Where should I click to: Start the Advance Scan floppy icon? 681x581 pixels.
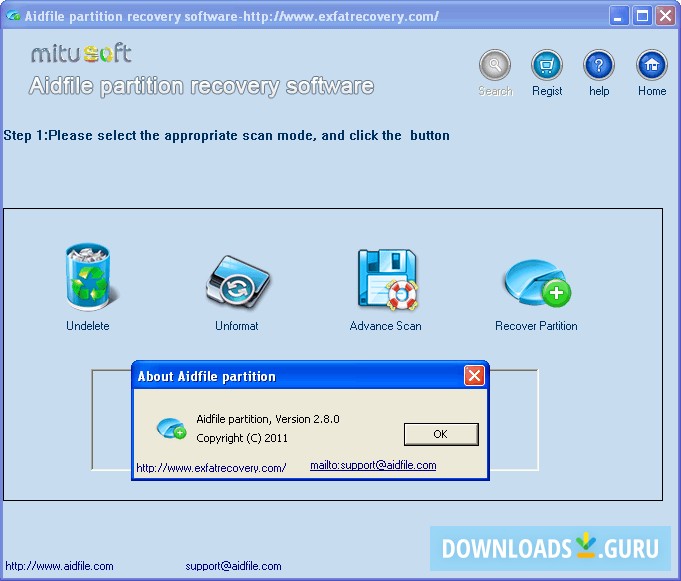pos(387,280)
